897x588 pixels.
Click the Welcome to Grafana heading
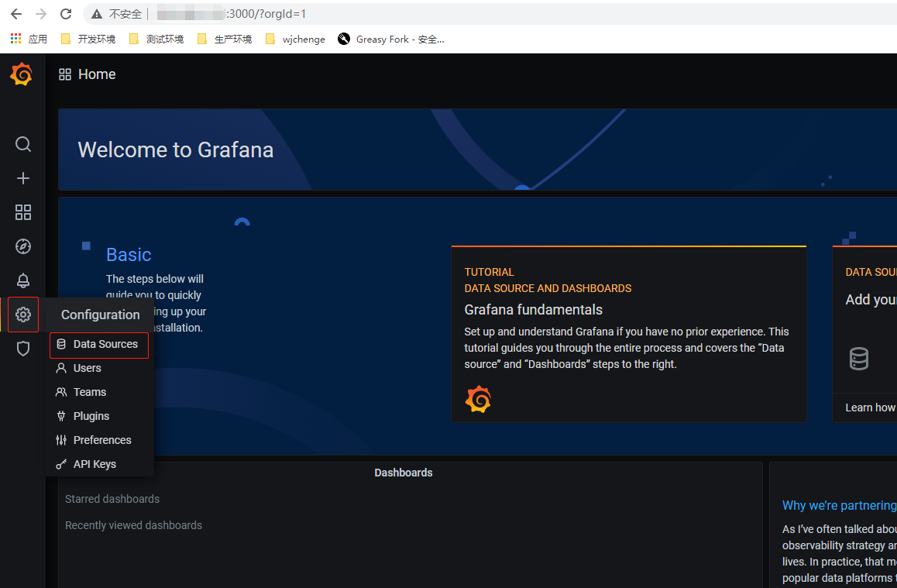tap(176, 150)
